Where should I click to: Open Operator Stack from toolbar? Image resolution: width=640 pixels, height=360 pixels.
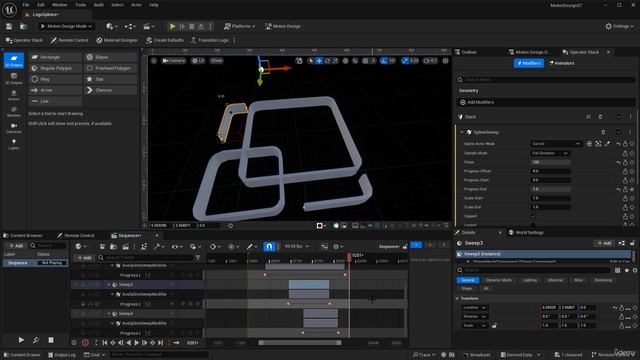[x=24, y=40]
